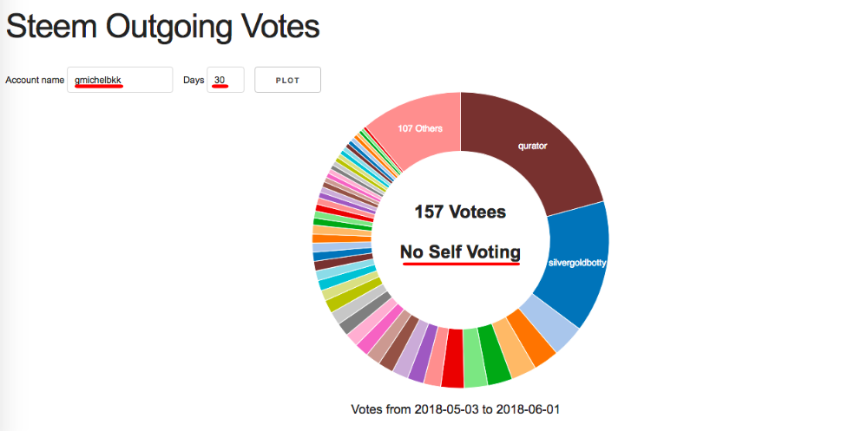
Task: Click the qurator label text
Action: point(532,146)
